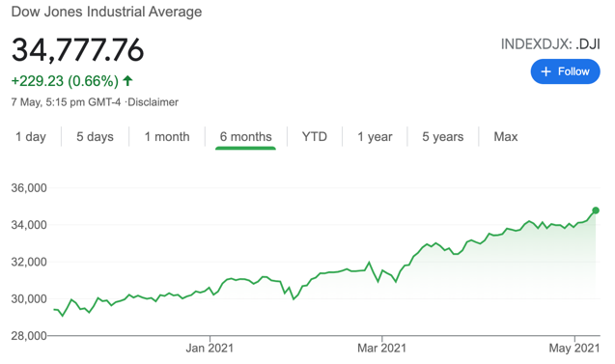Image resolution: width=615 pixels, height=364 pixels.
Task: Select the 5 days tab
Action: [x=95, y=136]
